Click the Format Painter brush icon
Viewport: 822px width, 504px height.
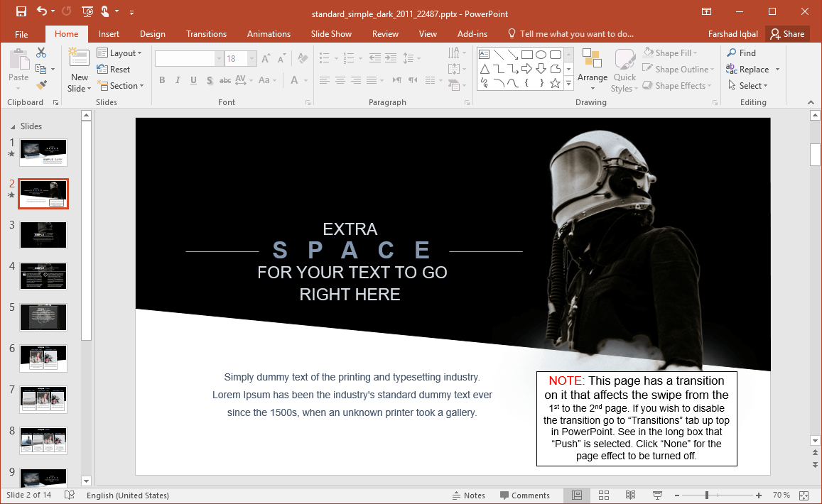(41, 86)
